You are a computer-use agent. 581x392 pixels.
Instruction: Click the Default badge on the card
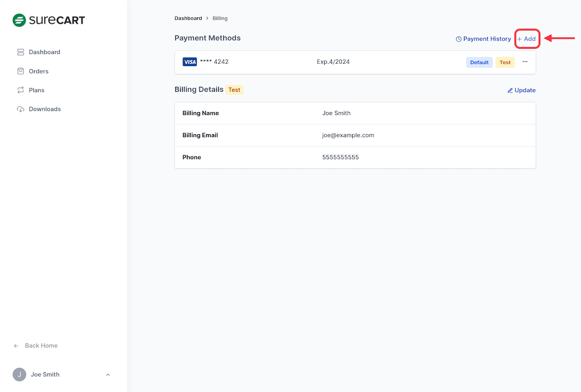click(x=479, y=63)
